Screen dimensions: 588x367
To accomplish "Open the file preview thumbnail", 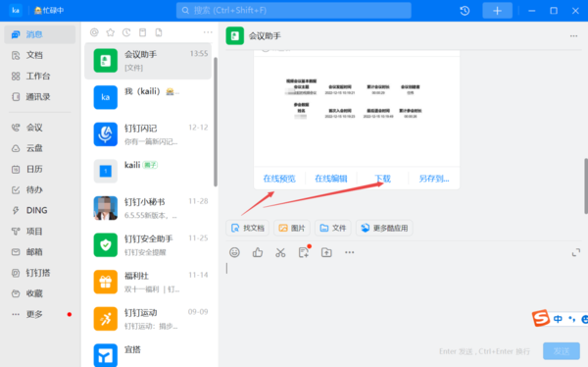I will 357,111.
